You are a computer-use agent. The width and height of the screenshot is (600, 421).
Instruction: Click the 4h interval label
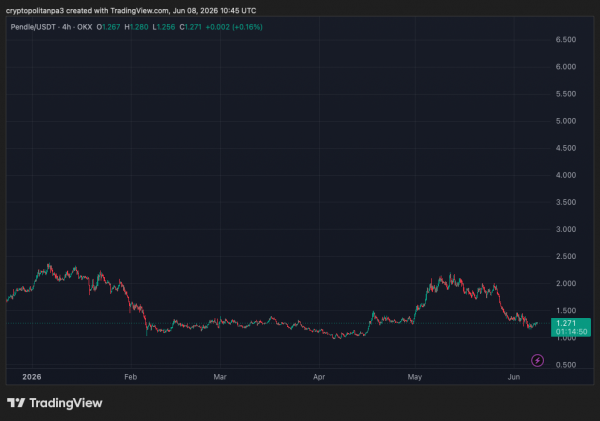click(x=67, y=27)
